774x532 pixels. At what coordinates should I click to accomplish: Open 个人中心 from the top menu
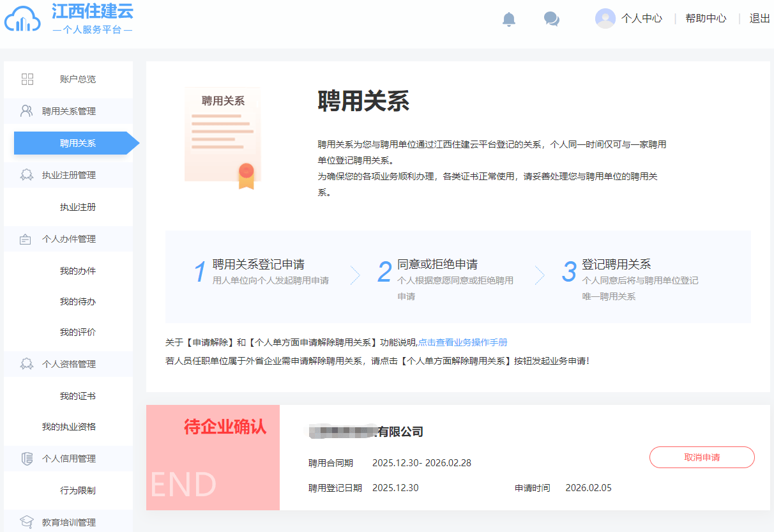coord(641,19)
